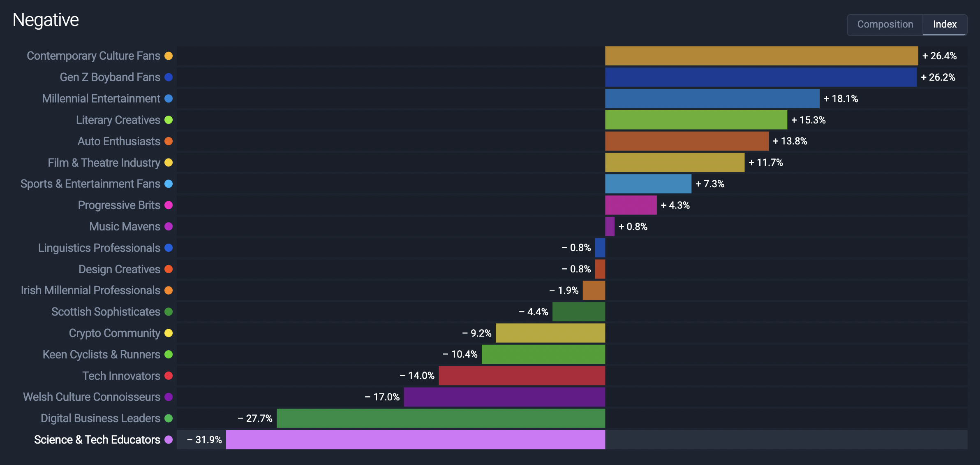This screenshot has width=980, height=465.
Task: Expand the Auto Enthusiasts data entry
Action: pos(118,140)
